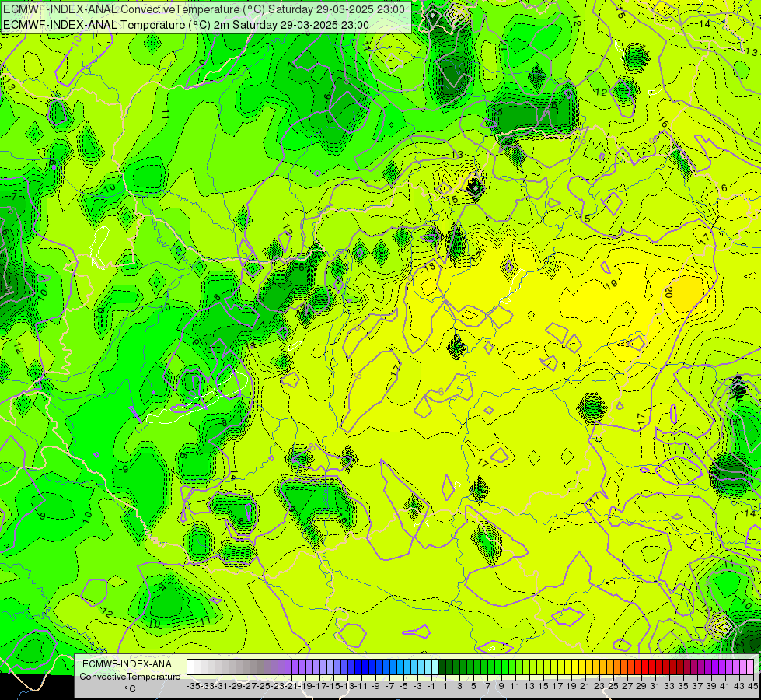761x700 pixels.
Task: Click the legend value -35
Action: click(193, 686)
